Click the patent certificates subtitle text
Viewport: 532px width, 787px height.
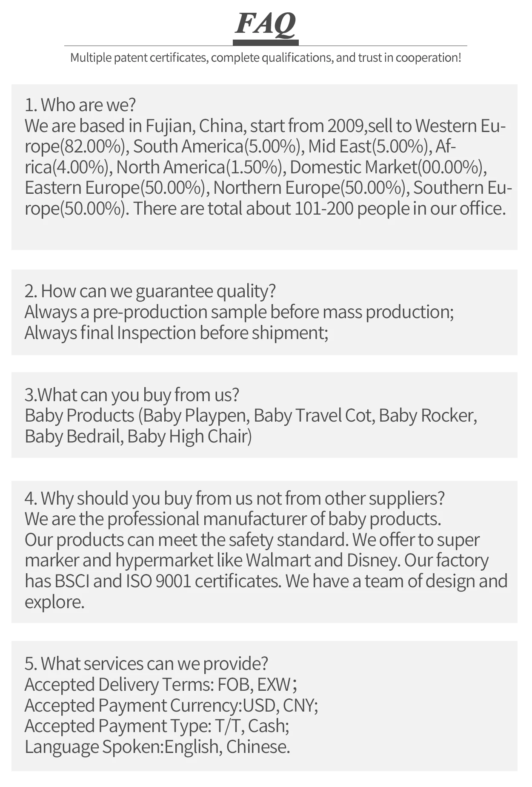pyautogui.click(x=266, y=57)
